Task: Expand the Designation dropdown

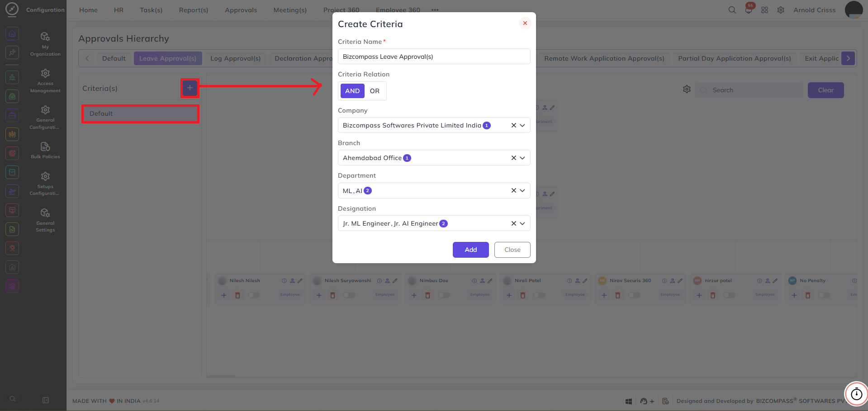Action: (522, 223)
